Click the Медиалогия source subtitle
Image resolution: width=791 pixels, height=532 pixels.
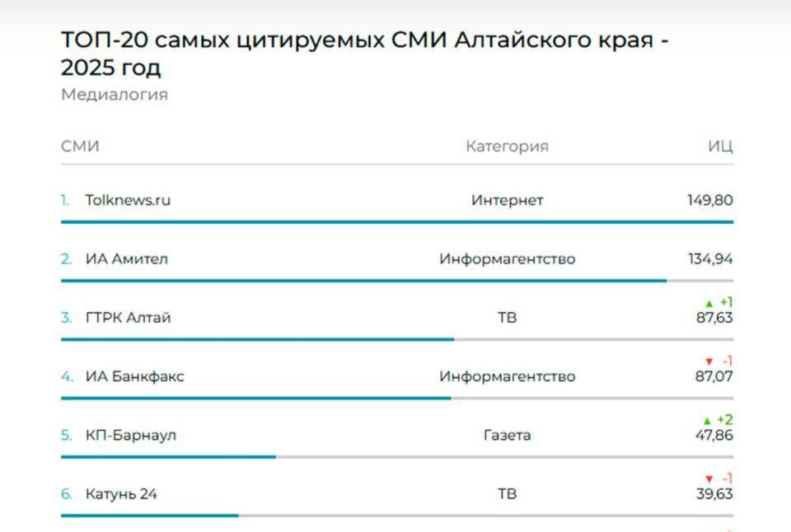click(115, 95)
